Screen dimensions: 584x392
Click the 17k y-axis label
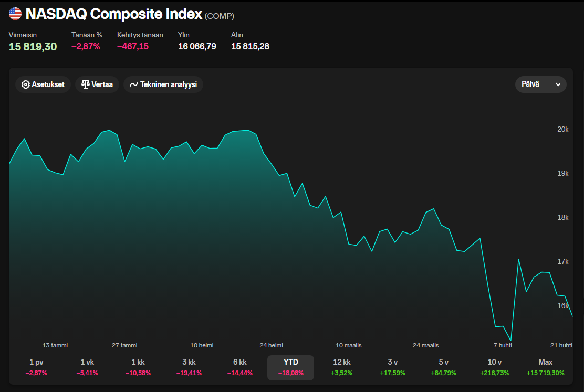pyautogui.click(x=563, y=262)
